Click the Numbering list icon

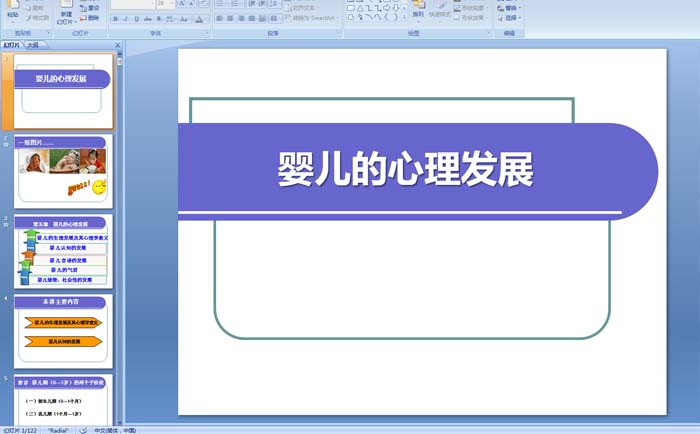(235, 4)
